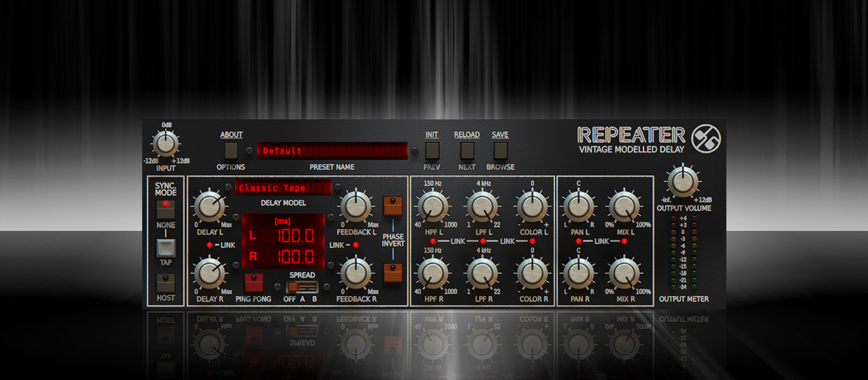Click the Repeater circular logo icon
Image resolution: width=868 pixels, height=380 pixels.
pyautogui.click(x=706, y=139)
